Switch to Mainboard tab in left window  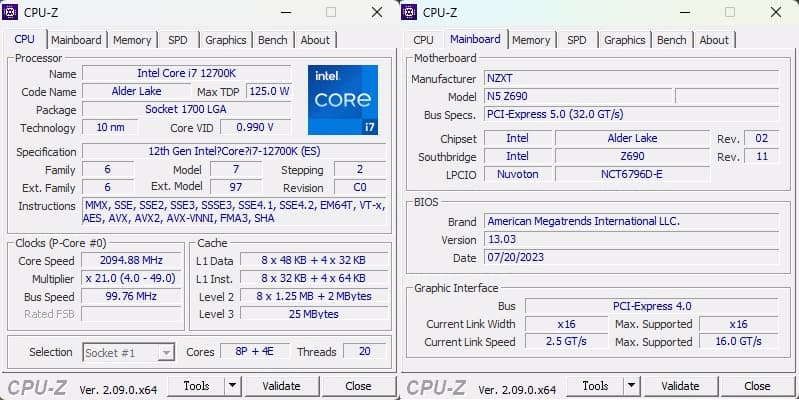tap(76, 40)
